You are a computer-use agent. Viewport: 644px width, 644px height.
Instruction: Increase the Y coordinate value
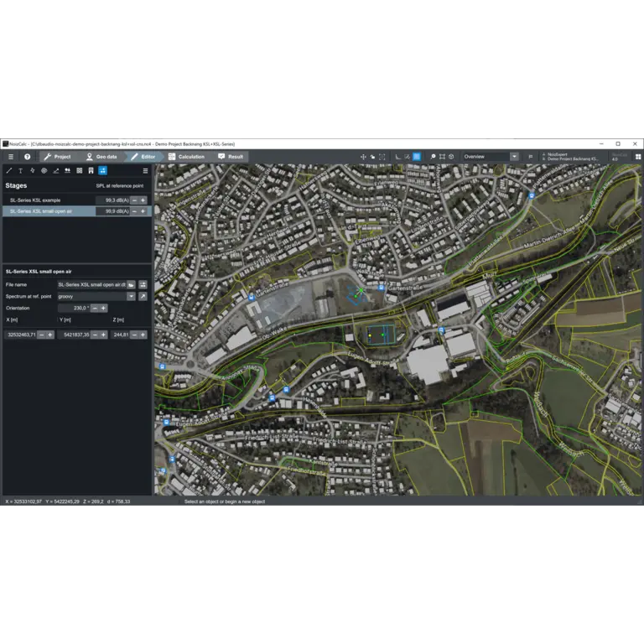point(103,335)
